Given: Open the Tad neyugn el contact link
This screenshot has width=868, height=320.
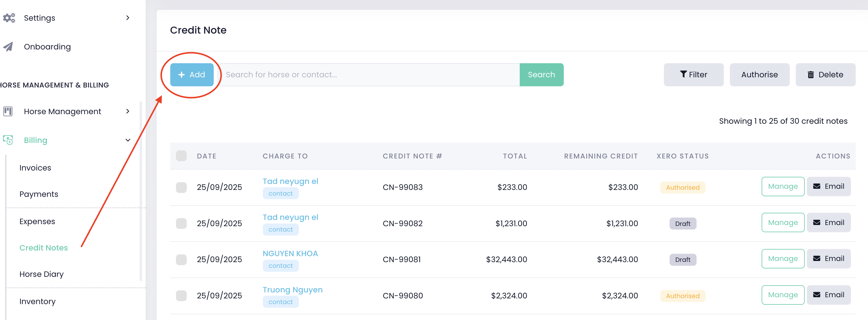Looking at the screenshot, I should point(290,181).
